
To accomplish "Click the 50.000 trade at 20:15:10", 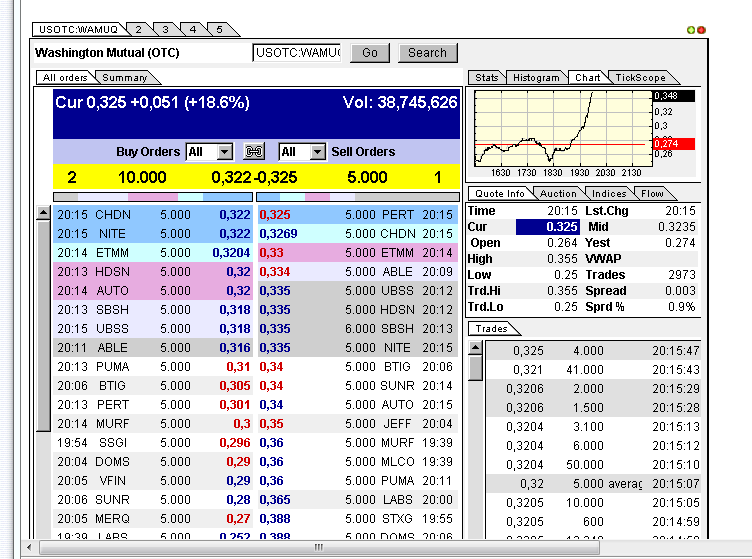I will 593,465.
